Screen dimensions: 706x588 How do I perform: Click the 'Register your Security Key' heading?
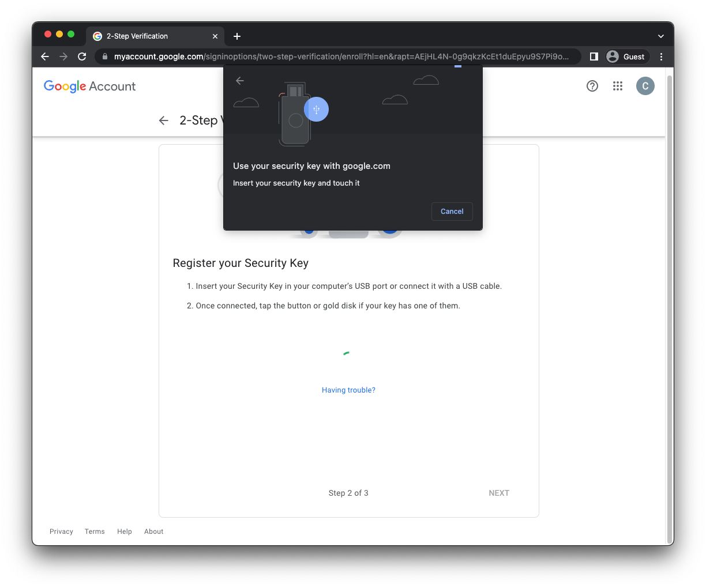(241, 263)
